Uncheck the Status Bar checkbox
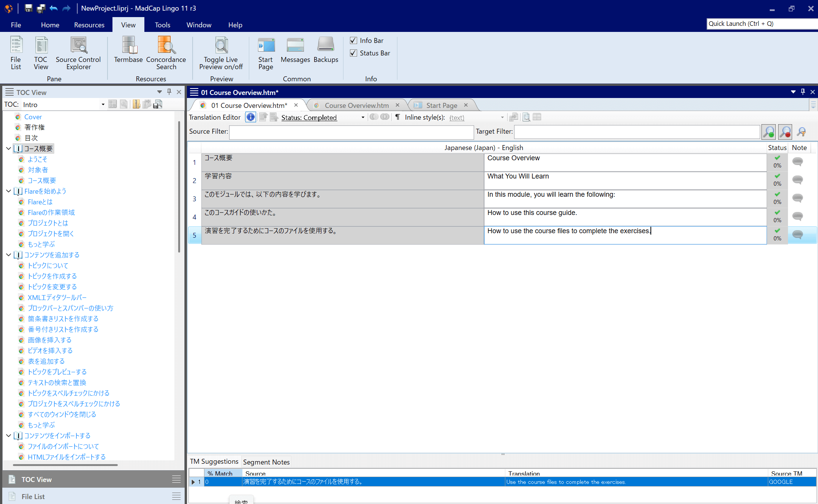The height and width of the screenshot is (504, 818). (353, 53)
